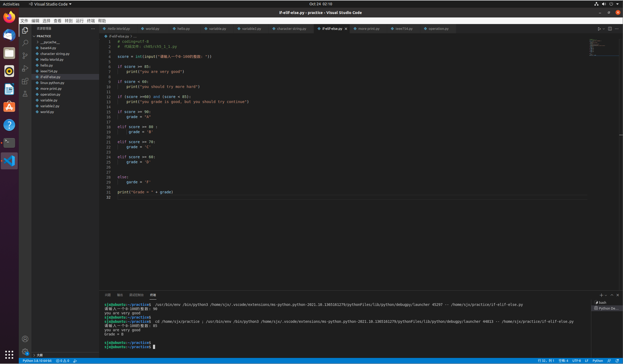Expand the __pycache__ folder
623x364 pixels.
[x=50, y=42]
